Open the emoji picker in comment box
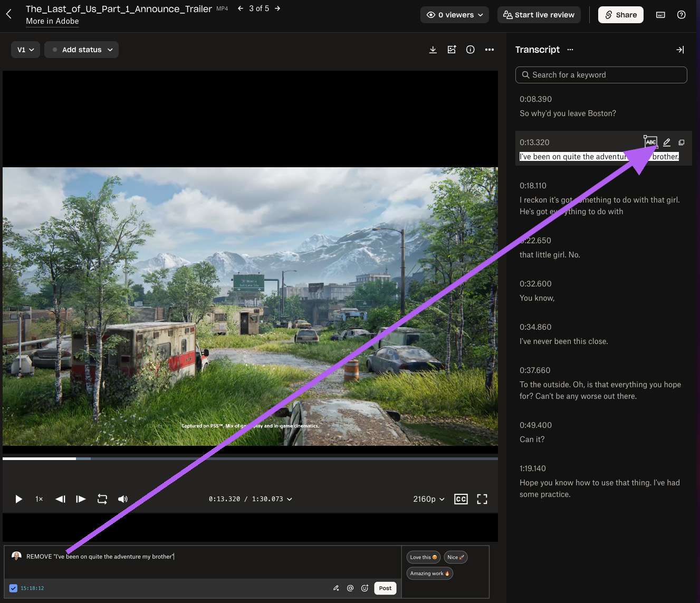Viewport: 700px width, 603px height. (365, 588)
